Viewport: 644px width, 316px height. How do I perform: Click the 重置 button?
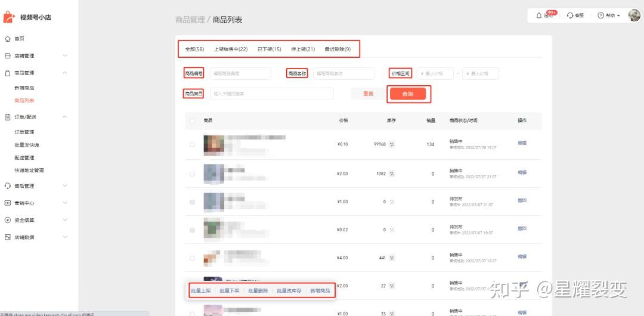click(369, 94)
